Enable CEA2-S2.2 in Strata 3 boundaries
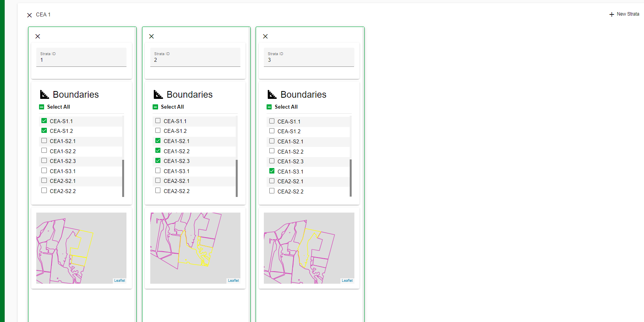The width and height of the screenshot is (644, 322). coord(272,191)
